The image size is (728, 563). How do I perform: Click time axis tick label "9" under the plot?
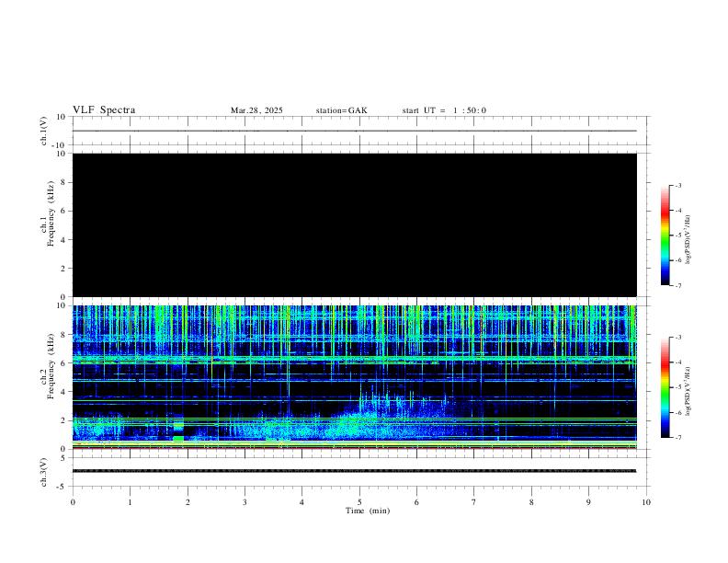pos(588,502)
